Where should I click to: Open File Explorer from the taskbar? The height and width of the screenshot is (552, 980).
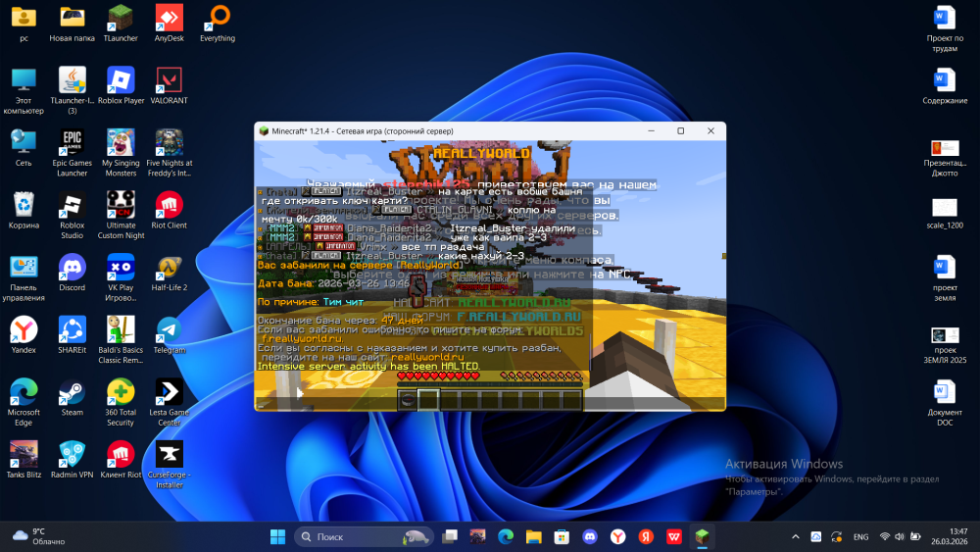[x=534, y=536]
